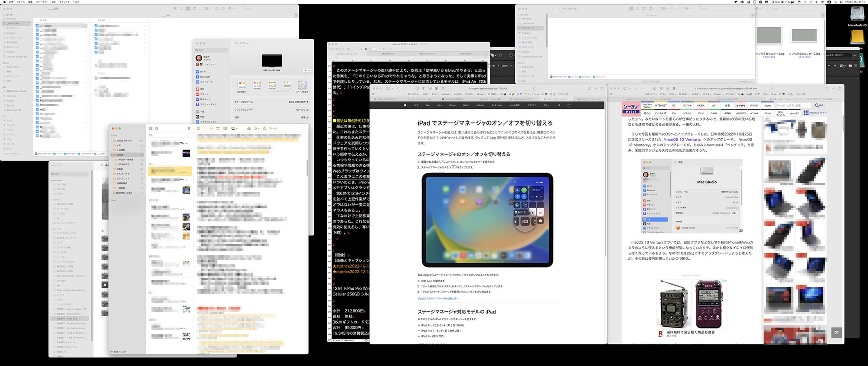Open add display plus dropdown
Screen dimensions: 868x366
tap(307, 70)
